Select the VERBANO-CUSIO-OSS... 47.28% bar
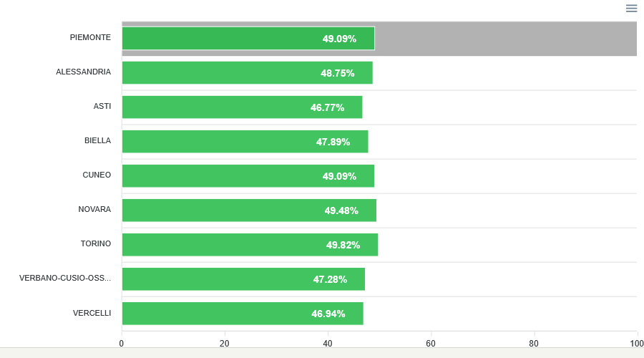The width and height of the screenshot is (644, 358). [x=243, y=279]
